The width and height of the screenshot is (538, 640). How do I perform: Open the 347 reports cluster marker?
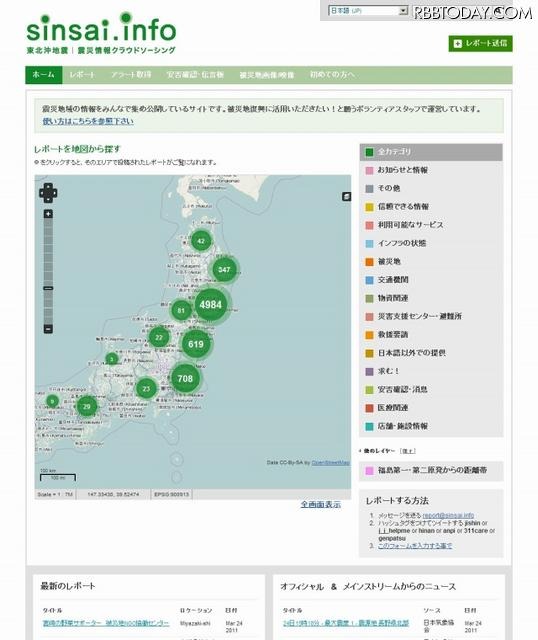(x=224, y=269)
